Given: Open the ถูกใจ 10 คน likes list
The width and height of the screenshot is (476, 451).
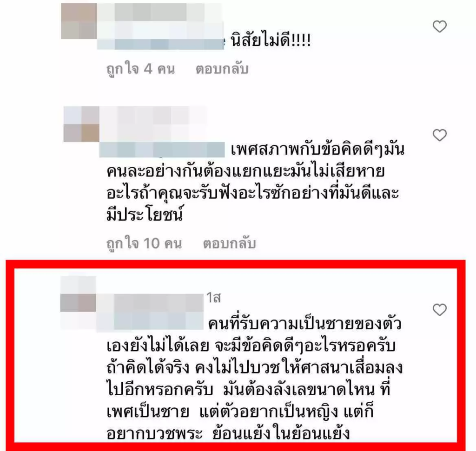Looking at the screenshot, I should click(144, 244).
